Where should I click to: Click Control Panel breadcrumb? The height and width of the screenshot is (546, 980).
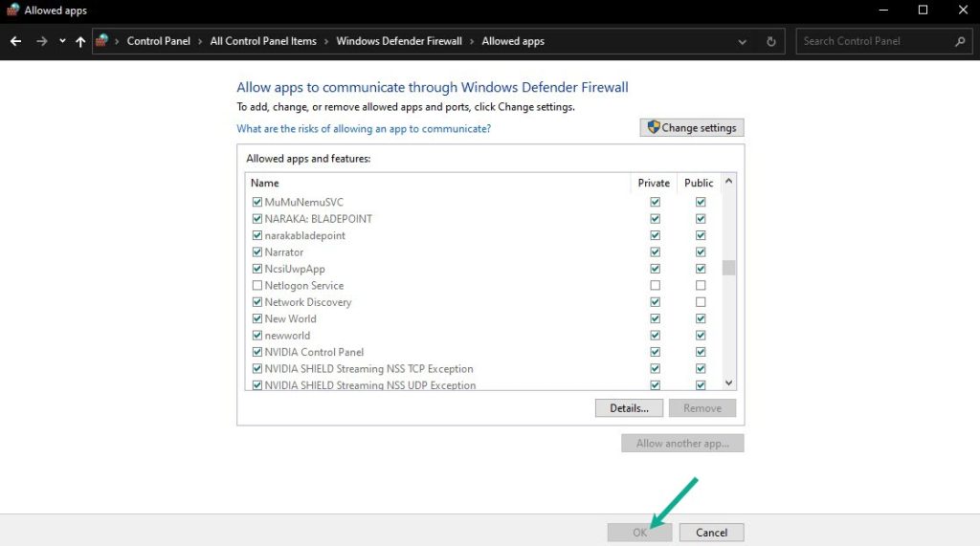click(158, 41)
